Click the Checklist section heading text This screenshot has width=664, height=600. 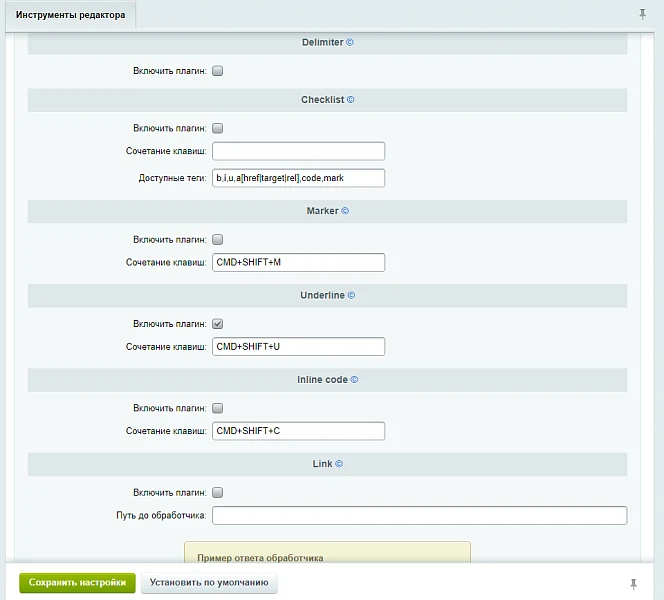[x=323, y=100]
